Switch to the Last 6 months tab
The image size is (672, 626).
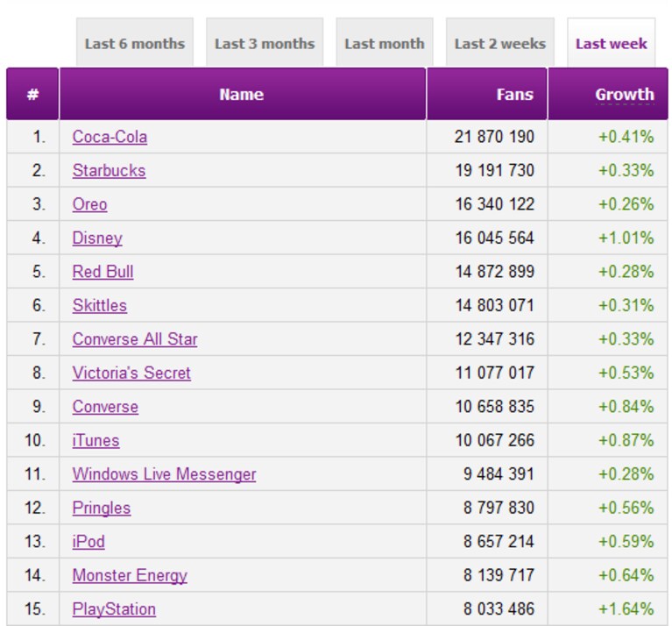tap(135, 42)
